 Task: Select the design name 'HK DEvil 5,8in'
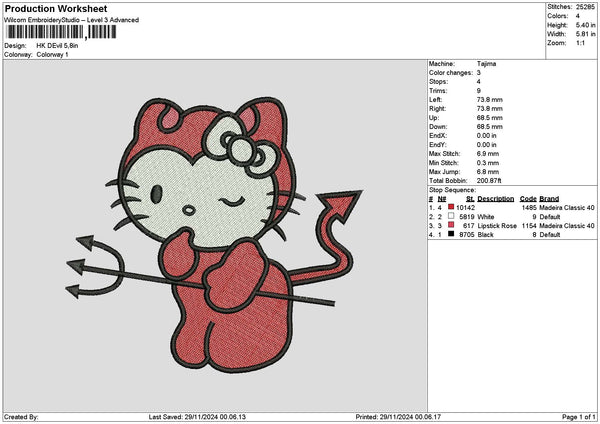57,46
